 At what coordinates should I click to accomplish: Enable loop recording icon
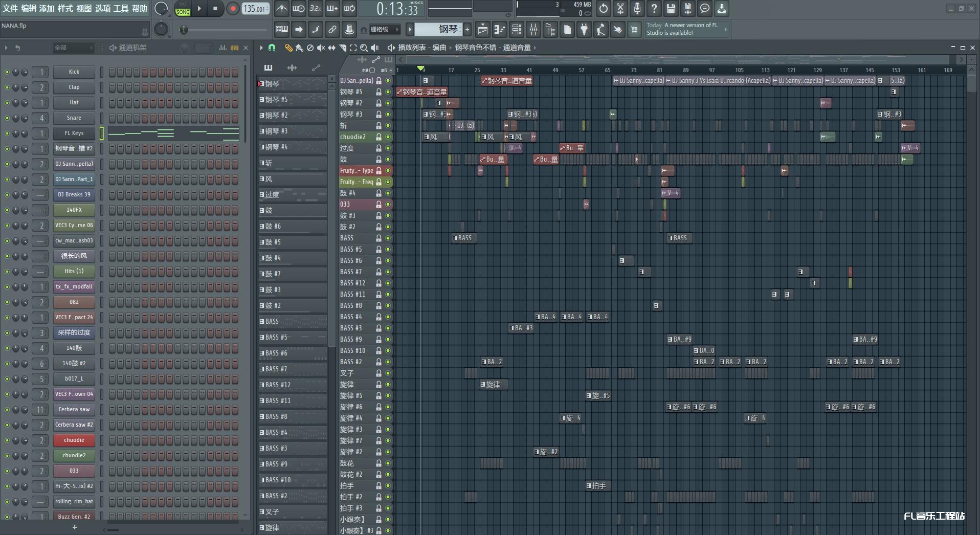click(x=349, y=9)
